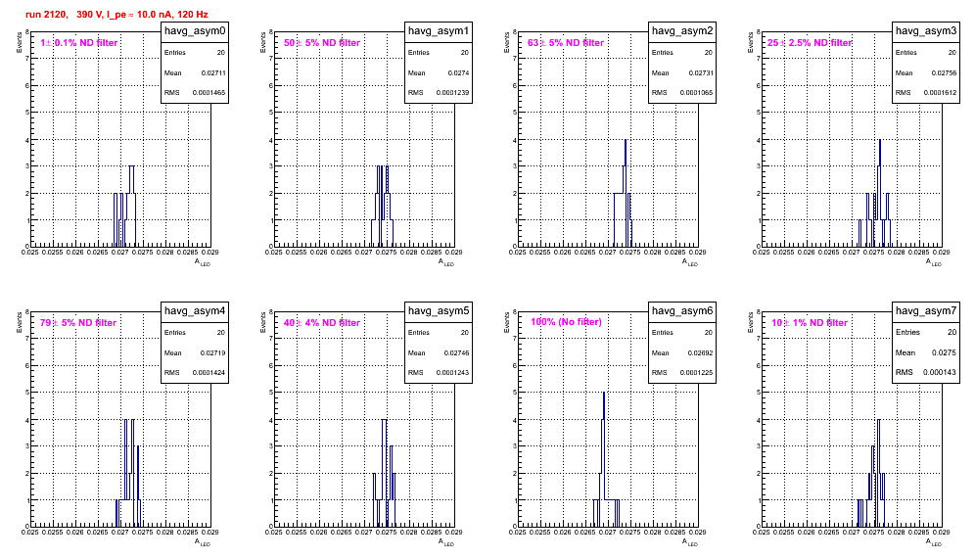Click mean value 0.0274 in havg_asym1
The image size is (975, 560).
tap(459, 72)
